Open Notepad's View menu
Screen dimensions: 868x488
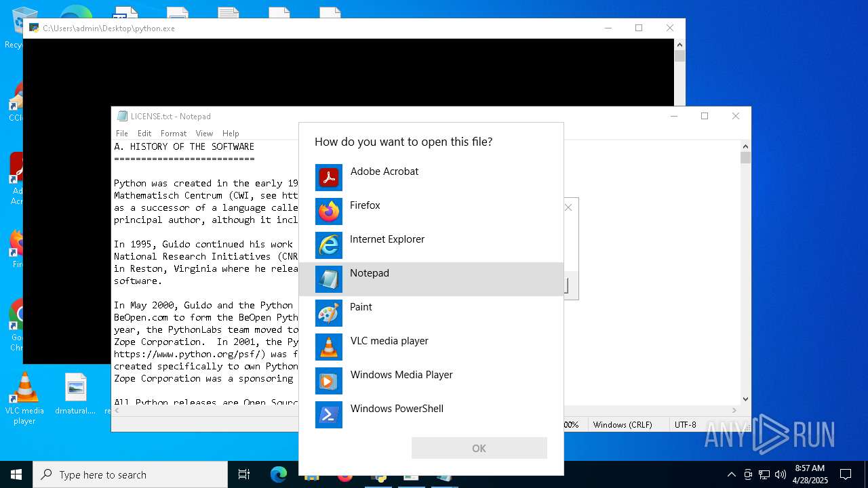coord(204,134)
